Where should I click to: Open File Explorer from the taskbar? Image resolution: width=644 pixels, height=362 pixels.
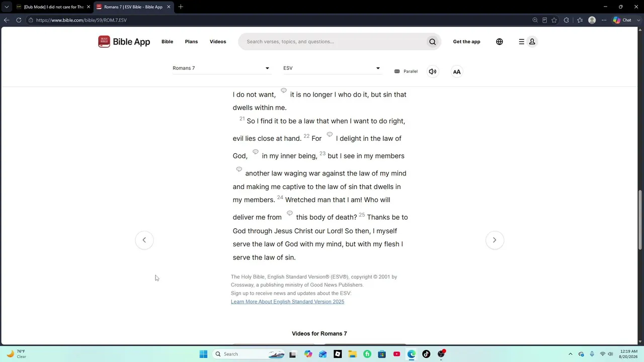click(x=352, y=354)
